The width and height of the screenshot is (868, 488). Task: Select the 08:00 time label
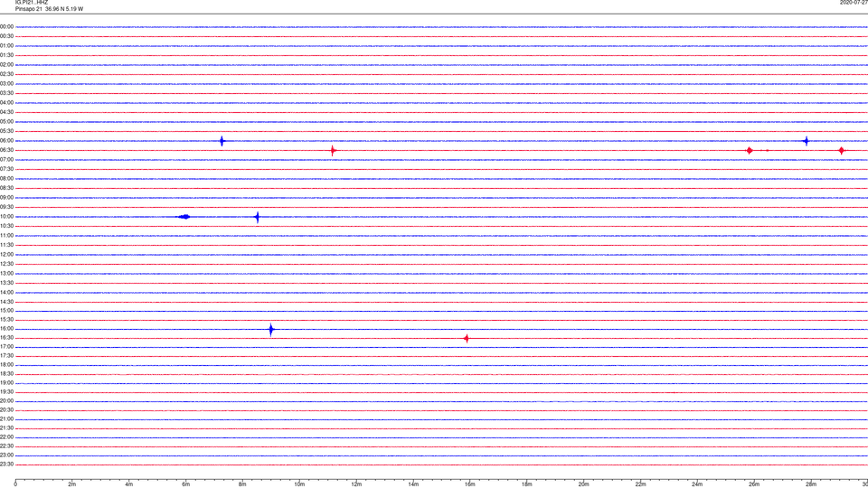pos(6,179)
